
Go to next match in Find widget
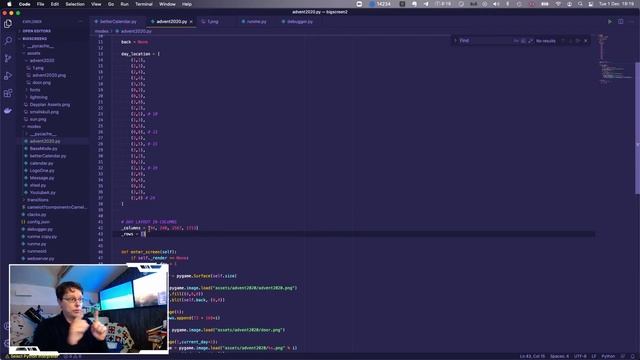[570, 41]
